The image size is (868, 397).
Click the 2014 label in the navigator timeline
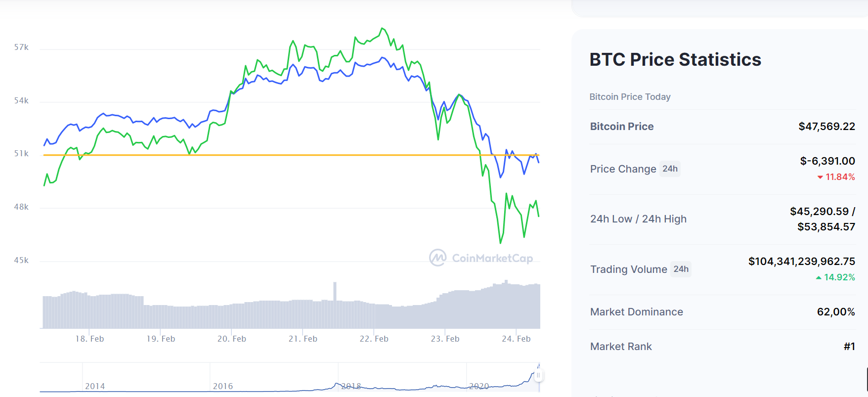(x=95, y=386)
